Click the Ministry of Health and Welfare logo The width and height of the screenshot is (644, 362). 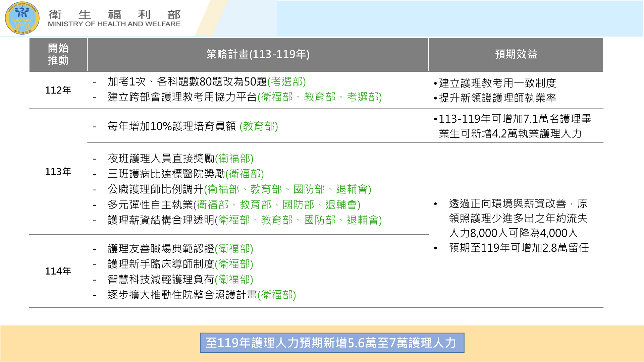[22, 18]
